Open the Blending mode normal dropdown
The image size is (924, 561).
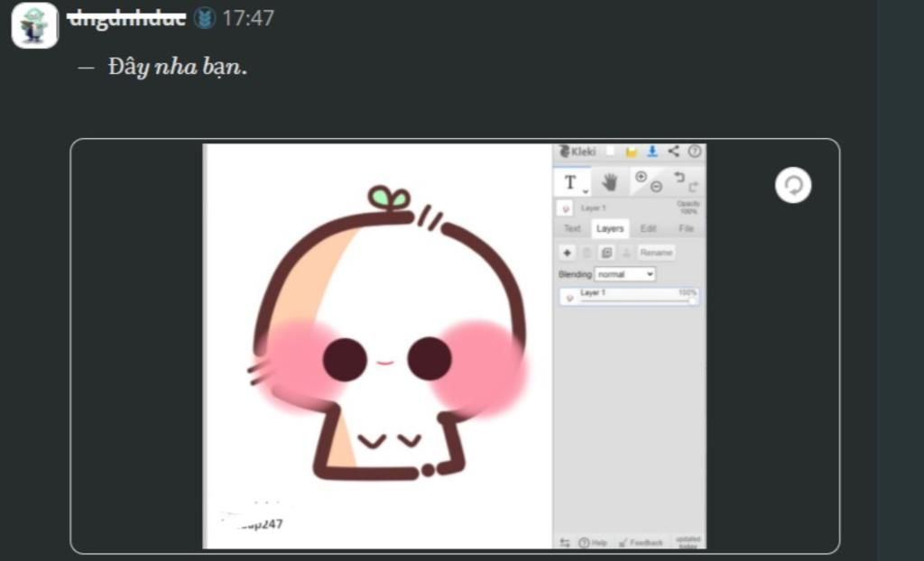tap(624, 274)
